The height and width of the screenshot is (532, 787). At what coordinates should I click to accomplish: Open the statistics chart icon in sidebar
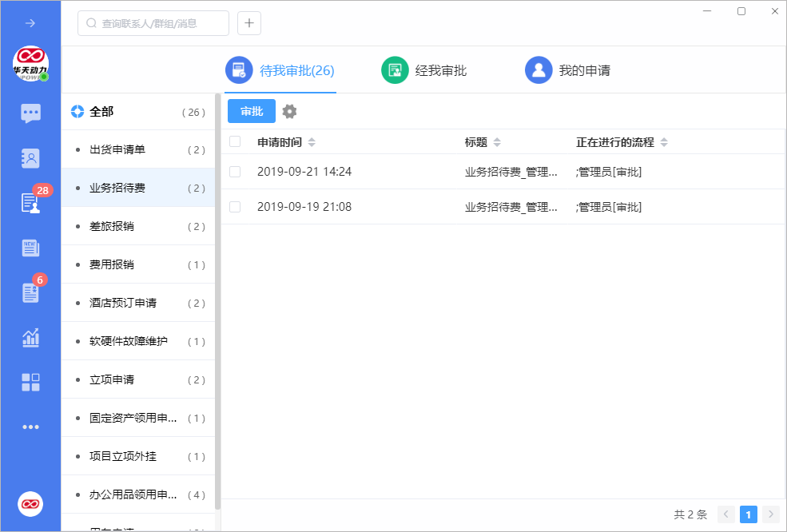30,337
